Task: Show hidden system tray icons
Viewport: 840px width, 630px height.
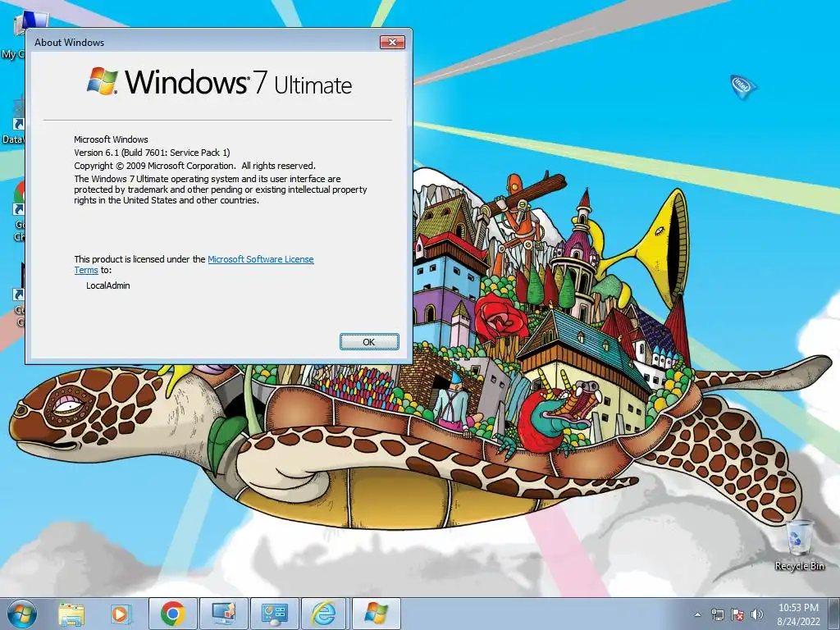Action: click(697, 614)
